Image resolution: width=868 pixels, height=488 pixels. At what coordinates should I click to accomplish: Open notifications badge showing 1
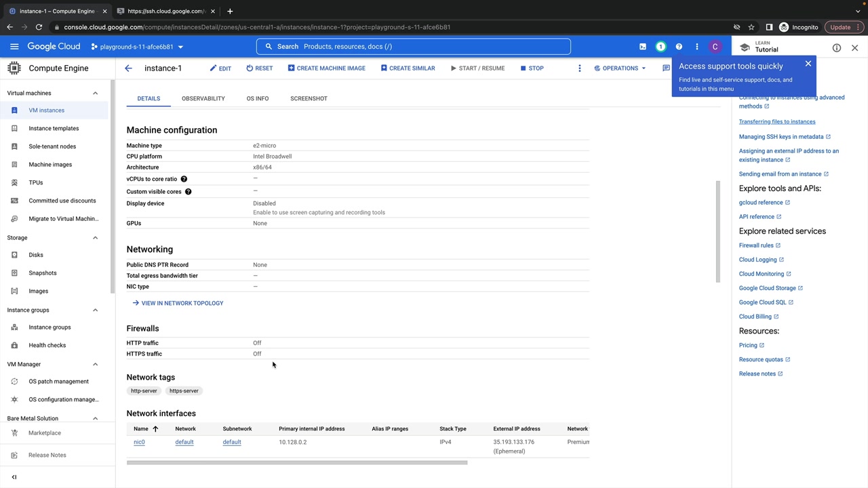(660, 47)
